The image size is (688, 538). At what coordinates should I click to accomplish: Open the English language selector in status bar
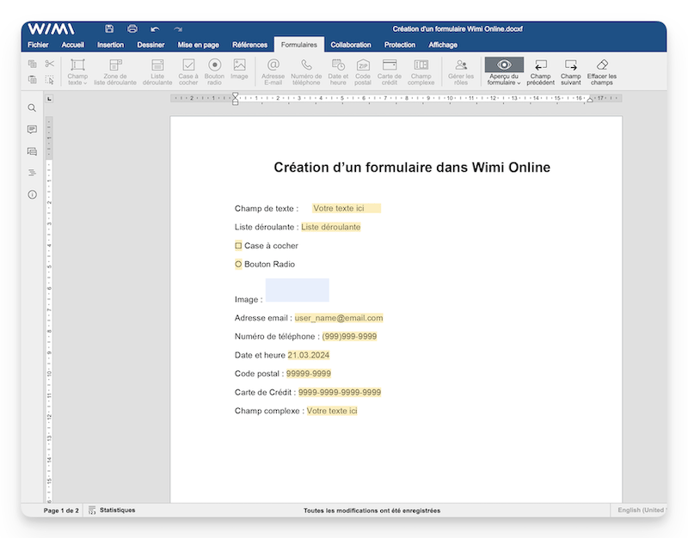pyautogui.click(x=640, y=510)
